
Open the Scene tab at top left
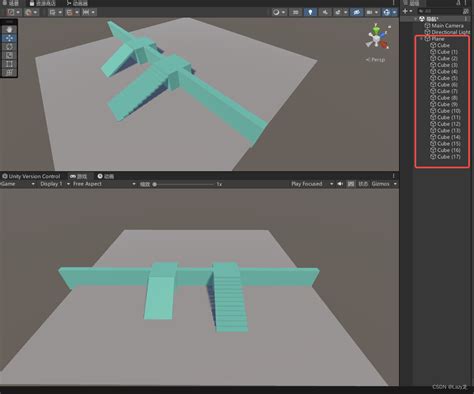[x=10, y=3]
